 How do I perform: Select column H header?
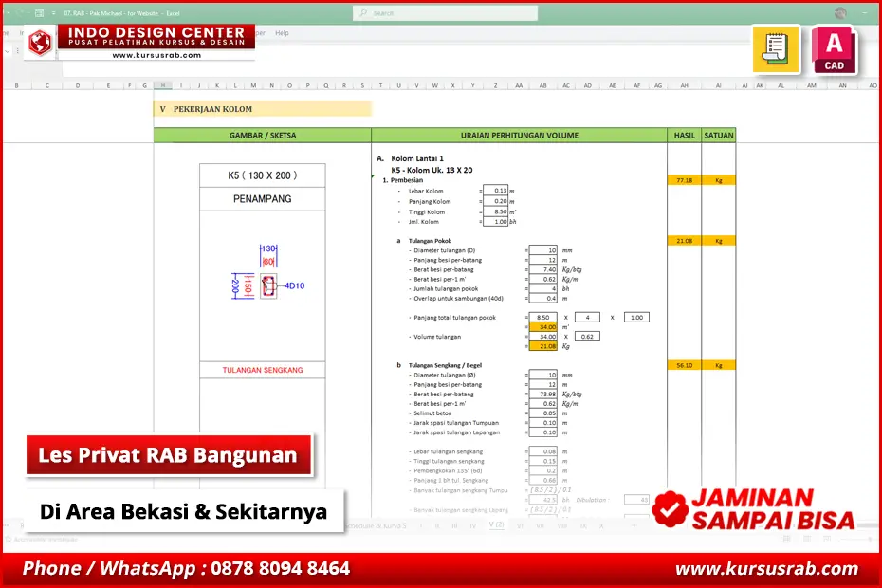pos(162,85)
